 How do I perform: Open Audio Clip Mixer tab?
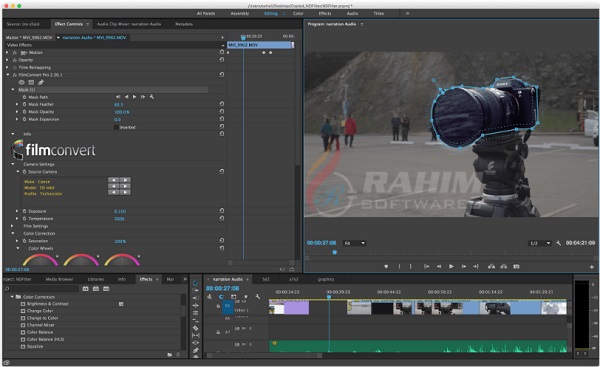(x=129, y=24)
